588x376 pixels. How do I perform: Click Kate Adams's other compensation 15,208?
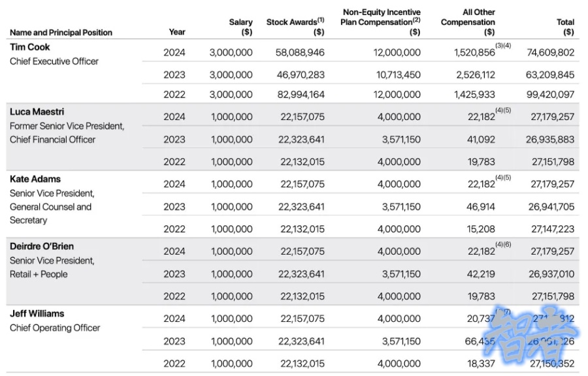[x=481, y=229]
